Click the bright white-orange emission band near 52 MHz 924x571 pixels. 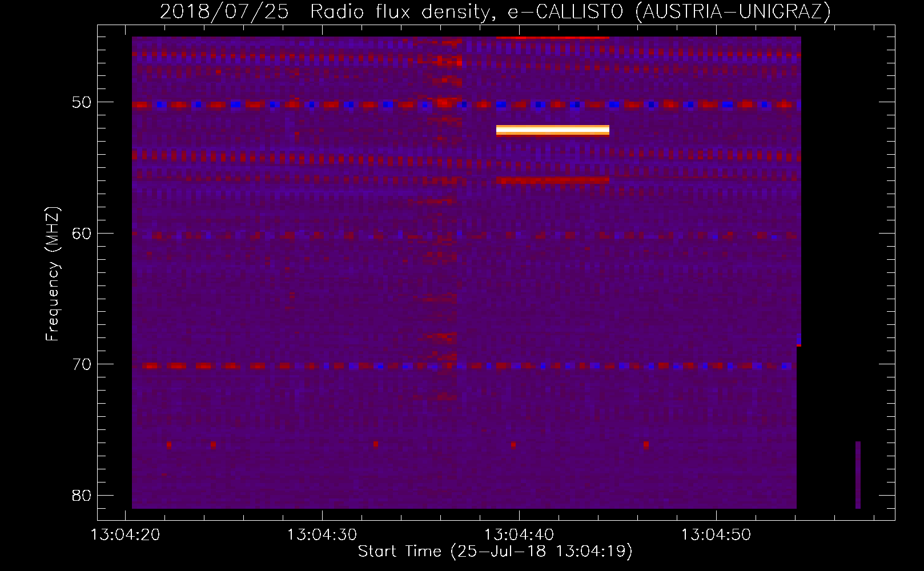click(553, 130)
